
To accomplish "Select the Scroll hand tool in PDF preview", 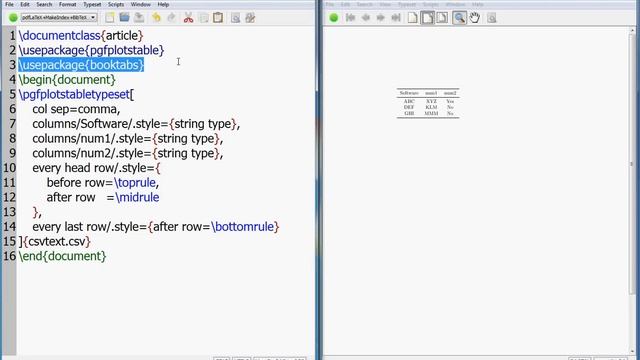I will pyautogui.click(x=474, y=18).
